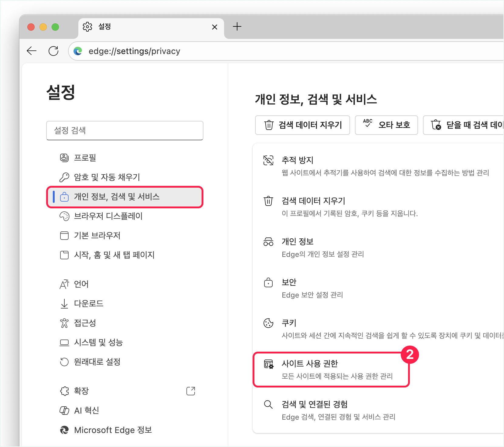The image size is (504, 447).
Task: Click the Edge logo in address bar
Action: coord(78,51)
